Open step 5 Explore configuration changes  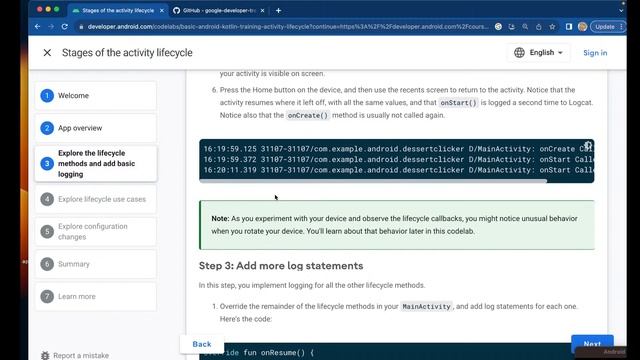pos(96,231)
